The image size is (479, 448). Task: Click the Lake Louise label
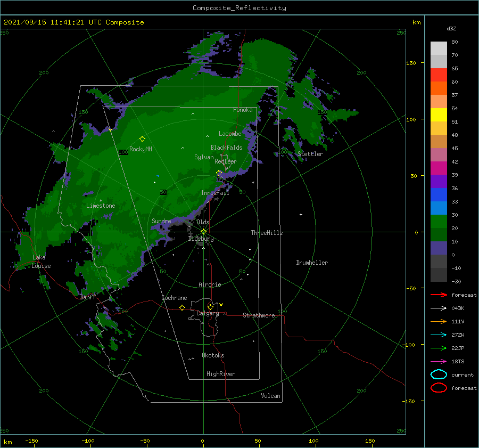point(41,262)
